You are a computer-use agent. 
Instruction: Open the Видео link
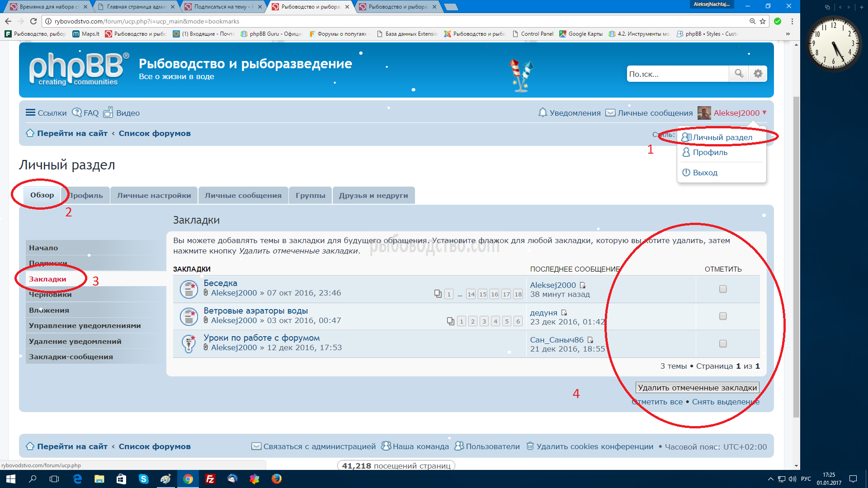[x=122, y=113]
